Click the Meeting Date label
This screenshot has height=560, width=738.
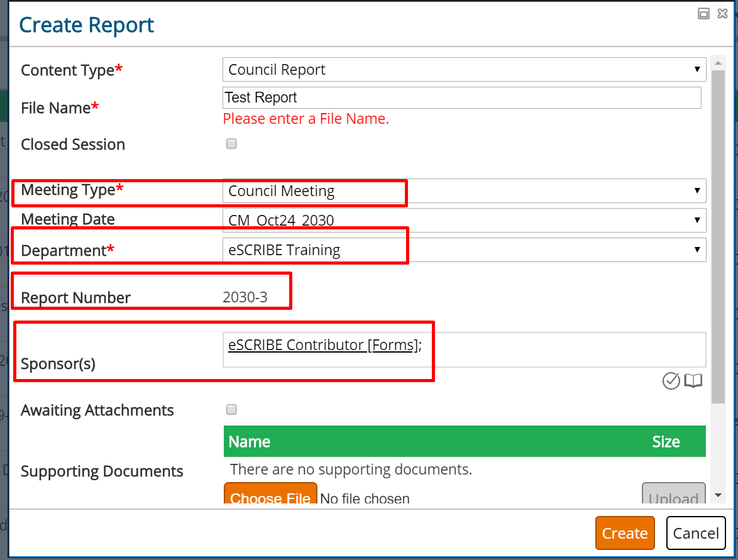click(x=68, y=219)
